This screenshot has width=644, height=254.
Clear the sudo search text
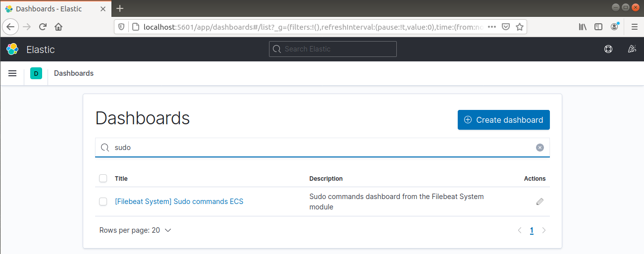point(540,148)
